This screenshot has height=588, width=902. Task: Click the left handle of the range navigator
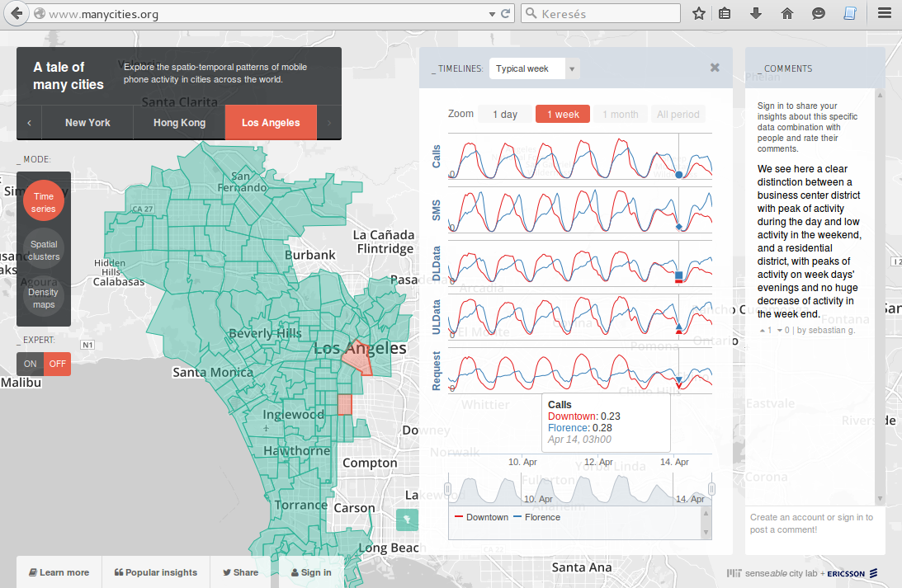[448, 489]
